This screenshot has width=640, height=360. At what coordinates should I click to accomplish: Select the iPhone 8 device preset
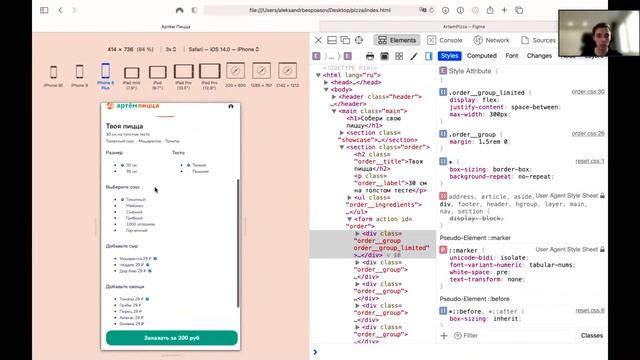click(80, 76)
